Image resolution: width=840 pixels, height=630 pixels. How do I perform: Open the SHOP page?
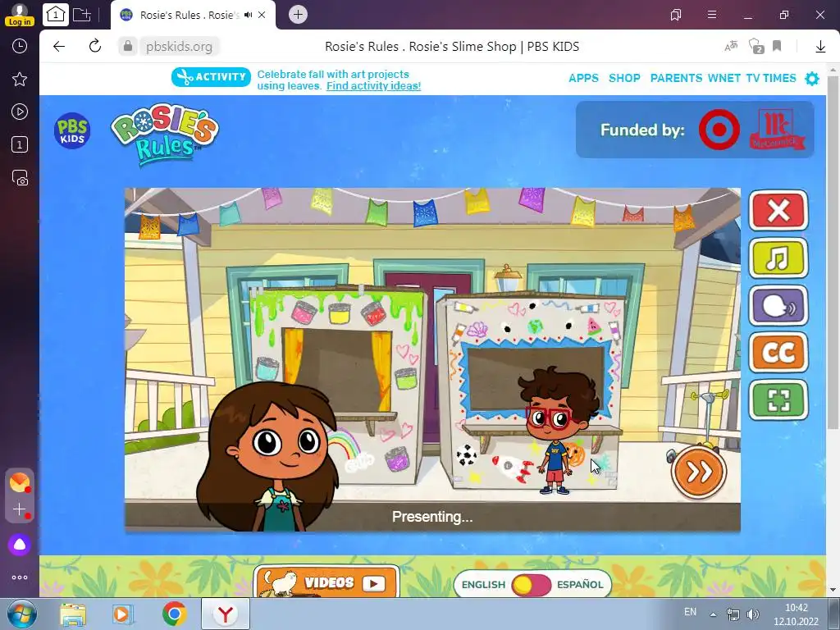pos(624,78)
